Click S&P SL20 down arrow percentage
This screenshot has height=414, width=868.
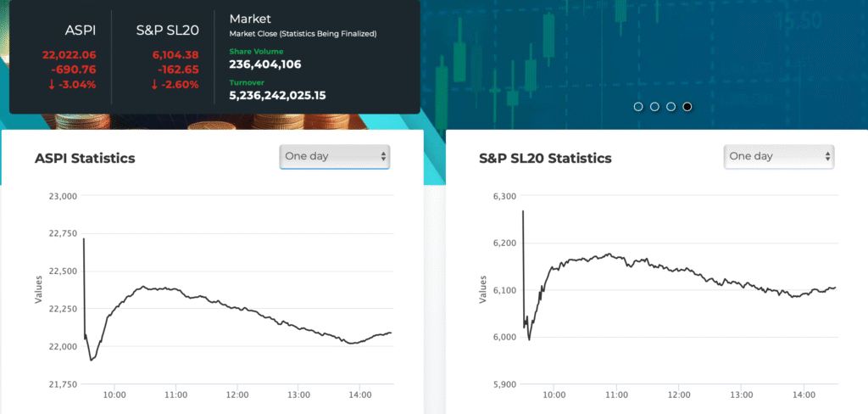175,84
